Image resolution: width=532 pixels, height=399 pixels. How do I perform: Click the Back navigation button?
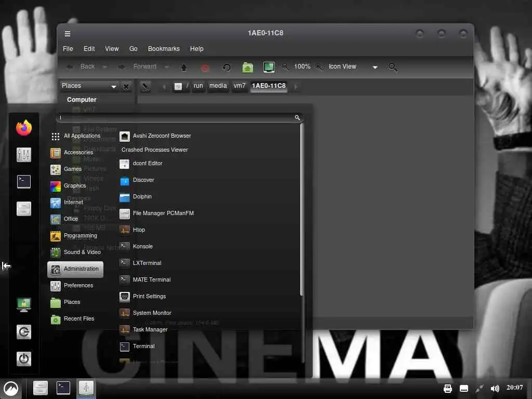click(81, 67)
